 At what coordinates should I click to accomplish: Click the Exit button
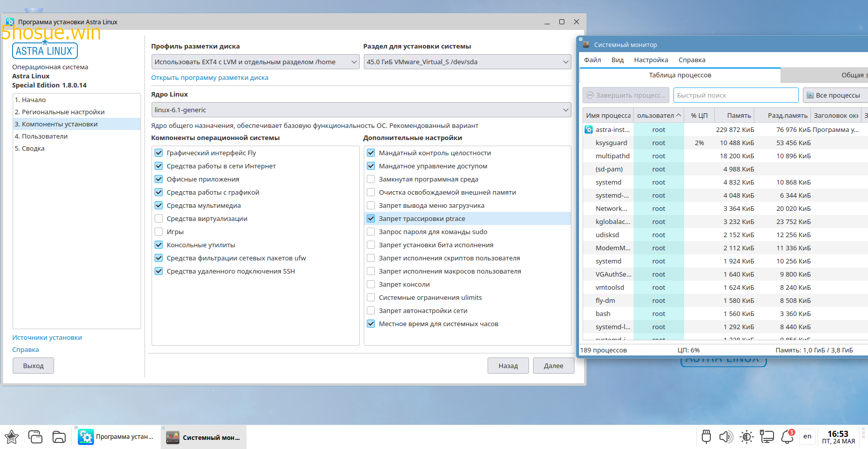33,366
